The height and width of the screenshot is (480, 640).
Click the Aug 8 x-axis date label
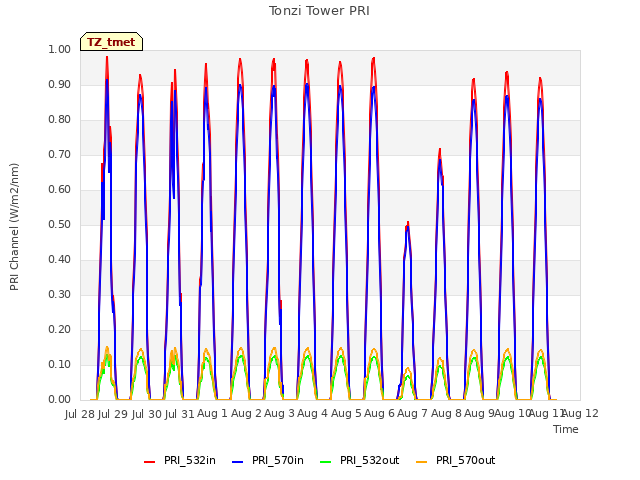[446, 414]
